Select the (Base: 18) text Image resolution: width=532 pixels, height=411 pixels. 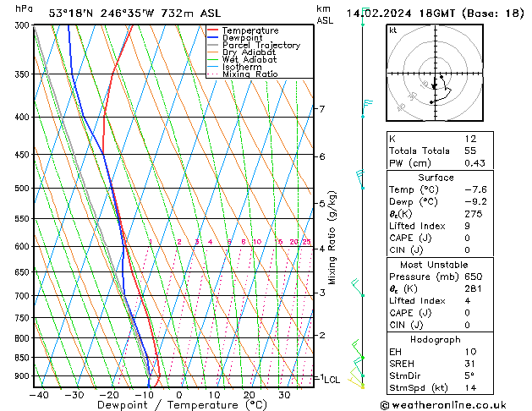(492, 14)
